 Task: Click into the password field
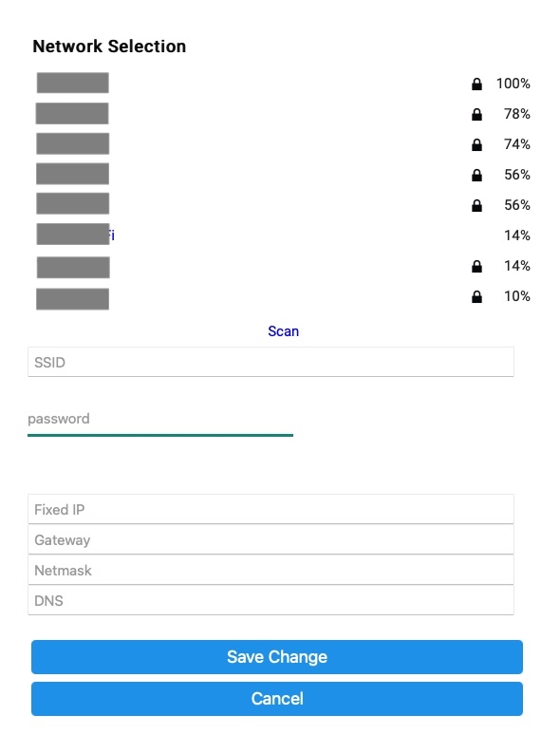tap(160, 420)
